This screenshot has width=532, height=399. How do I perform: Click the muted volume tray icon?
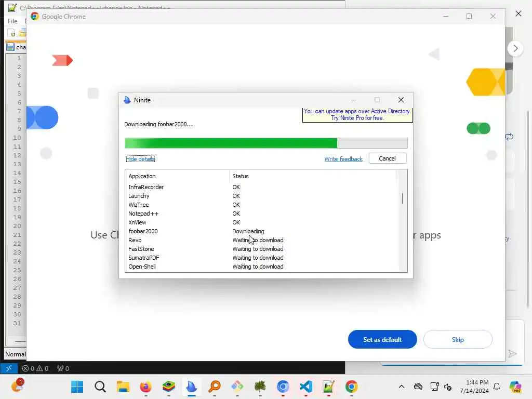[x=448, y=387]
